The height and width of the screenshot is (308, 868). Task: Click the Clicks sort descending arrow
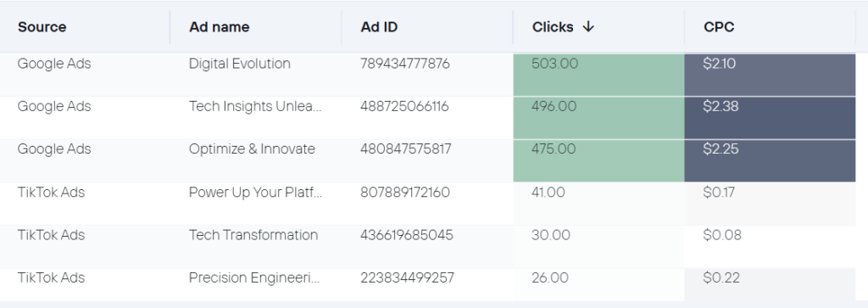[x=588, y=26]
